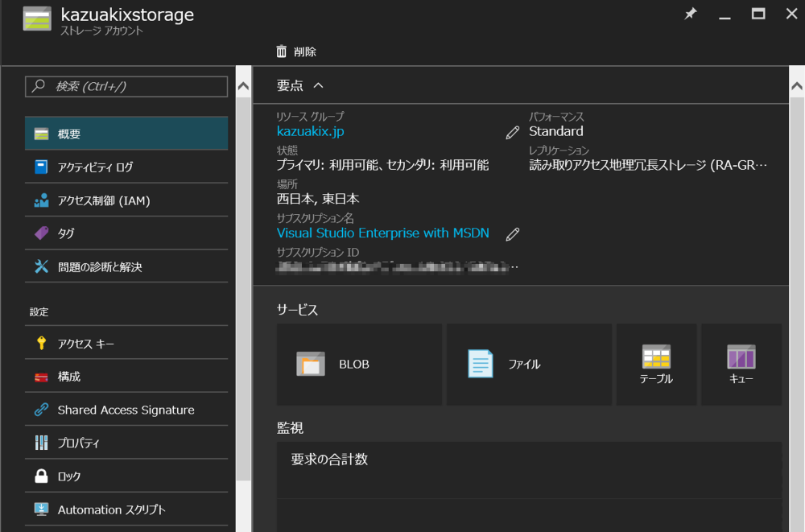This screenshot has height=532, width=805.
Task: Open the BLOB service tile
Action: [359, 365]
